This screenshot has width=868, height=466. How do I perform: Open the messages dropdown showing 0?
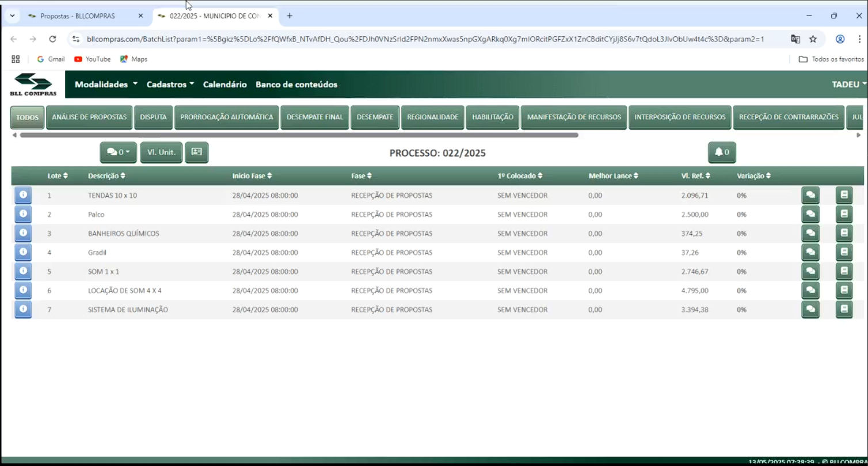pyautogui.click(x=118, y=152)
